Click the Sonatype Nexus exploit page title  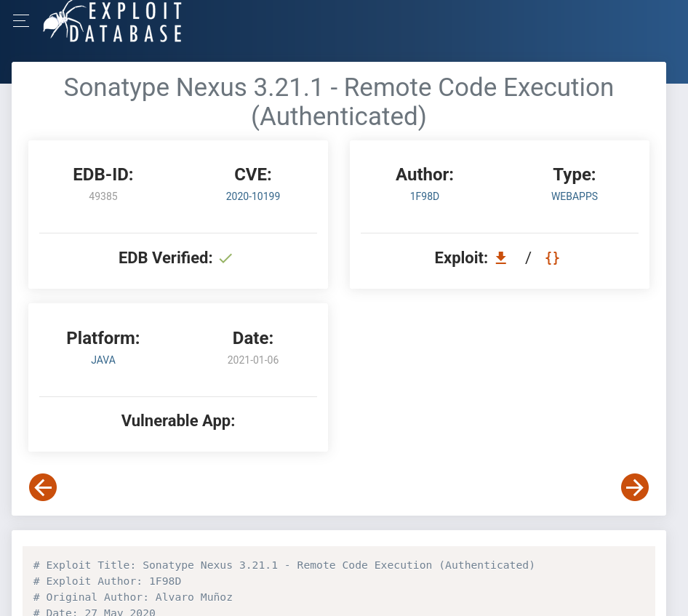[339, 102]
